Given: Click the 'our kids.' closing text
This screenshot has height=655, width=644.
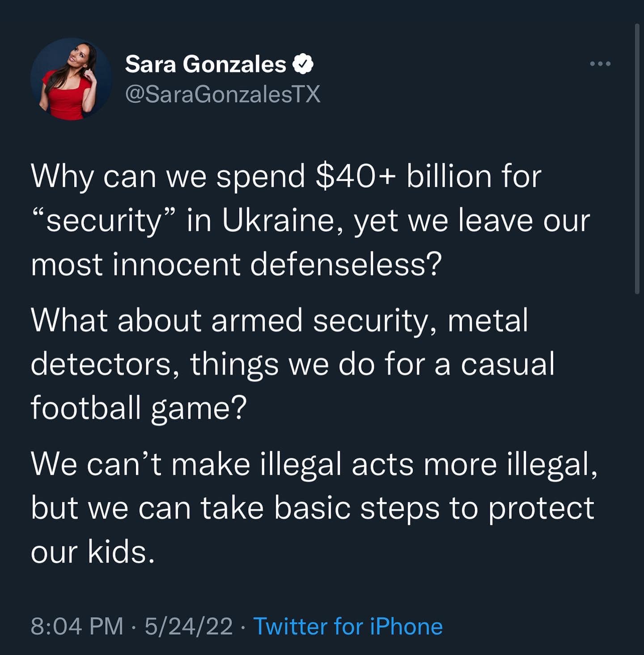Looking at the screenshot, I should point(93,551).
